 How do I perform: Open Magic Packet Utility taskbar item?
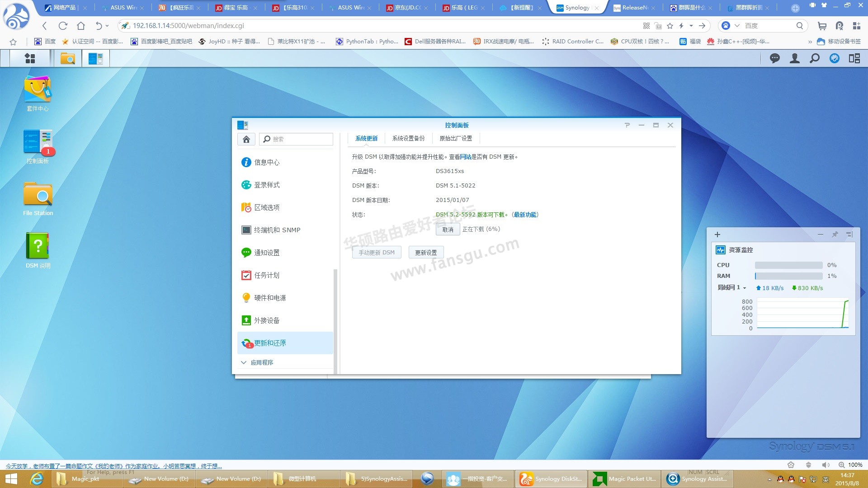coord(624,479)
